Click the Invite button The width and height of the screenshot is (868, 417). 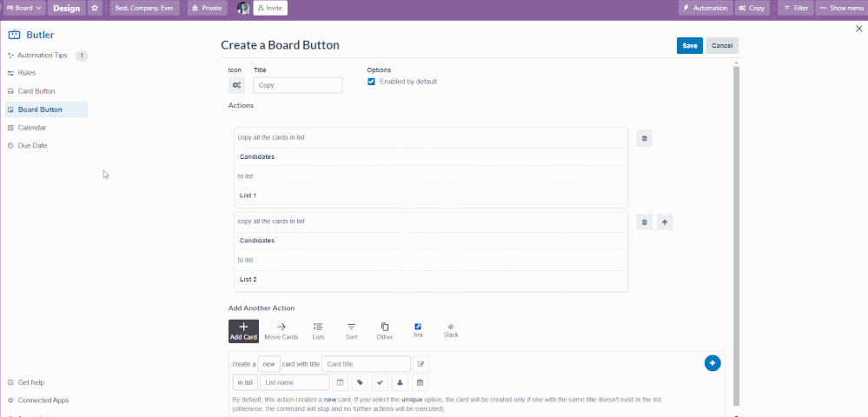(270, 9)
